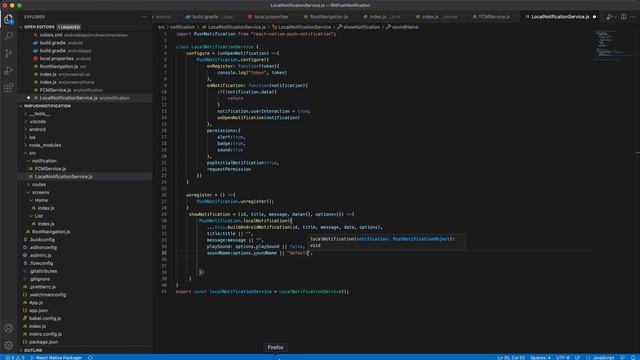This screenshot has height=360, width=640.
Task: Click unsaved dot on LocalNotificationService.js tab
Action: coord(594,17)
